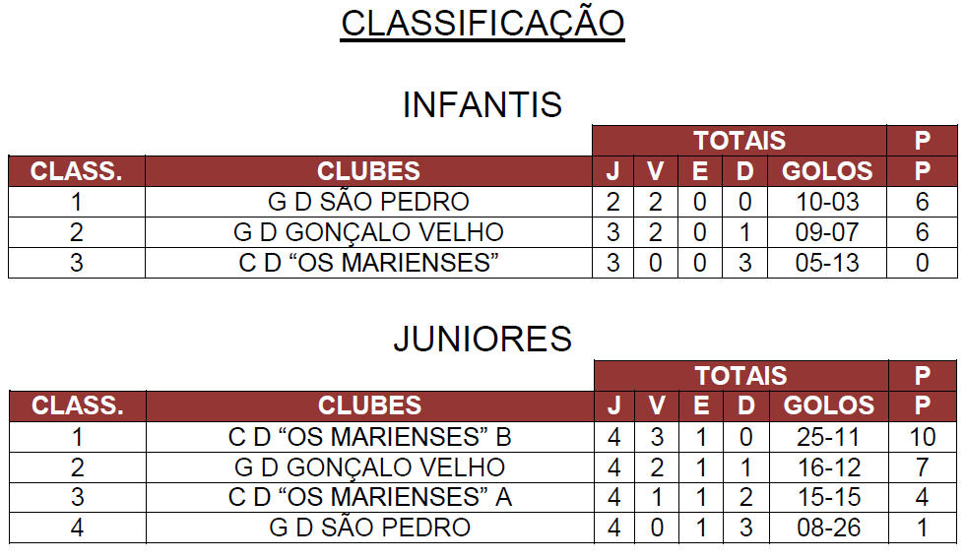The image size is (965, 560).
Task: Select the 16-12 goals cell
Action: tap(828, 467)
